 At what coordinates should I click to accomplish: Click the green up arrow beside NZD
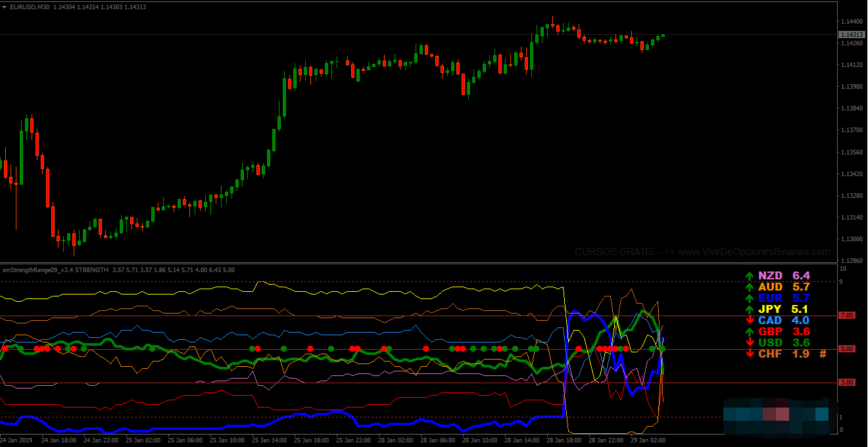coord(750,276)
